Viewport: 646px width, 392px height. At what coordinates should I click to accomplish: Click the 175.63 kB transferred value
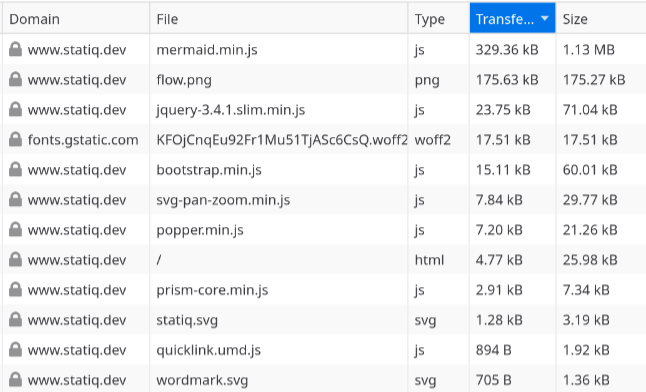[x=507, y=80]
